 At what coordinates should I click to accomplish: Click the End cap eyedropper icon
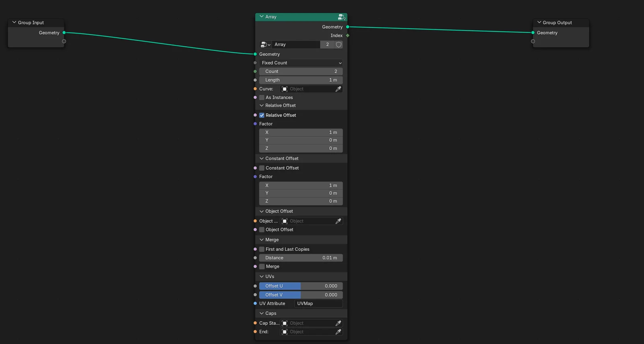pos(338,332)
